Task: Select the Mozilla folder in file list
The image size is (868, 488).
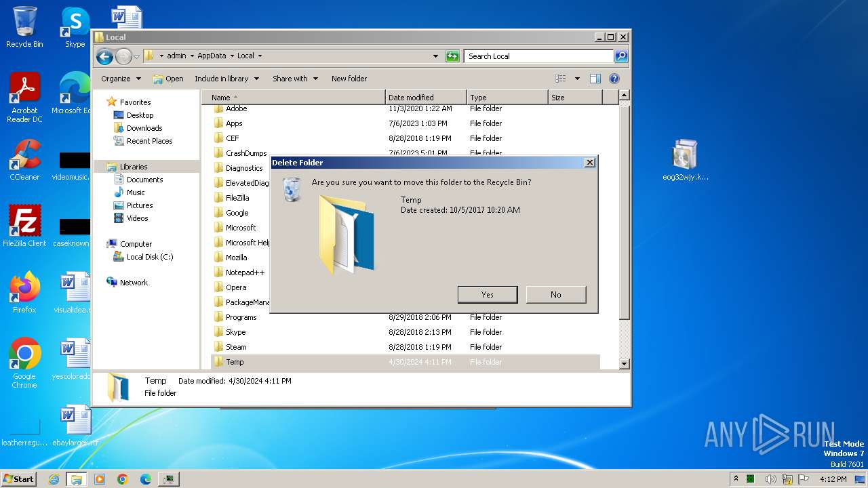Action: point(236,258)
